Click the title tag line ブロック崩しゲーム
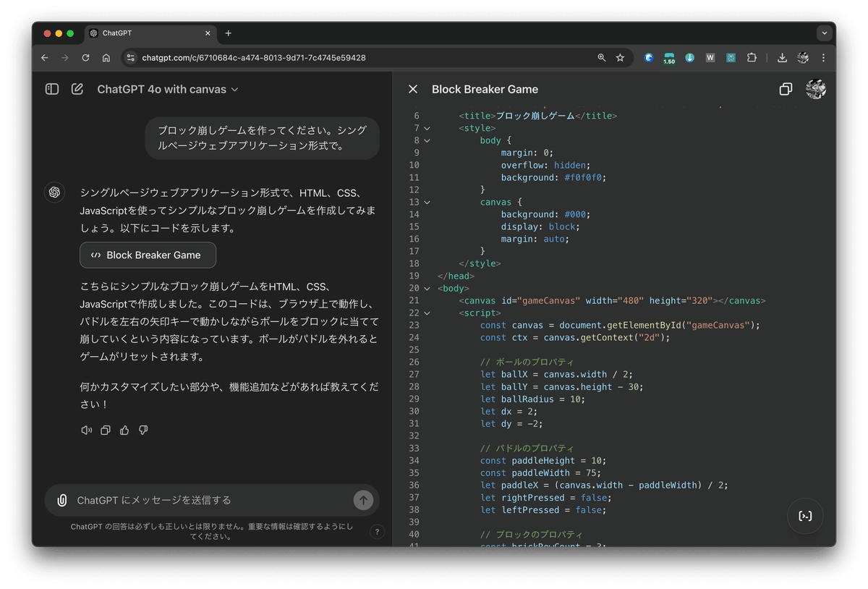The image size is (868, 589). tap(538, 116)
